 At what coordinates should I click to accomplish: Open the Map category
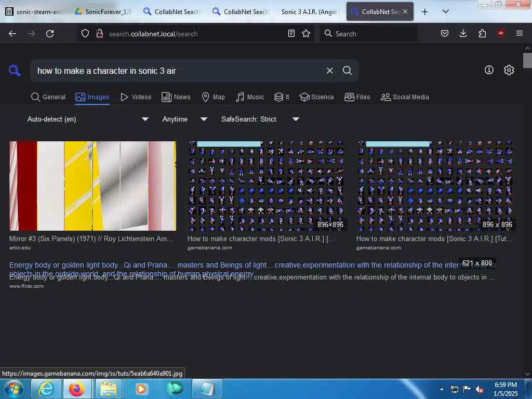(x=214, y=97)
